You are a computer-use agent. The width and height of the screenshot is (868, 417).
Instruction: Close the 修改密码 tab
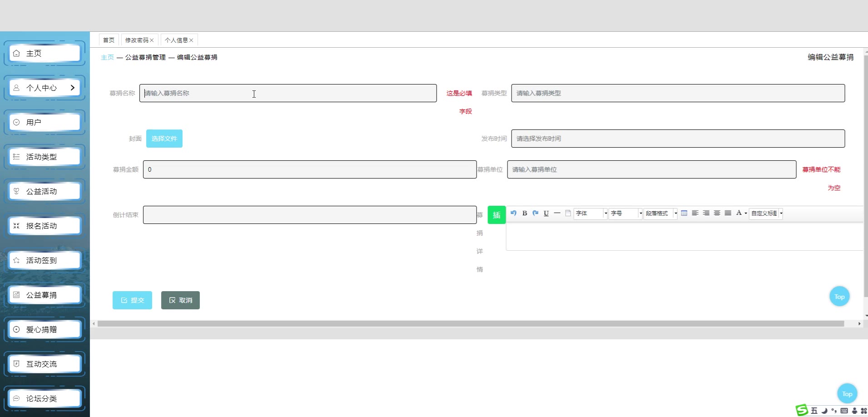tap(152, 40)
